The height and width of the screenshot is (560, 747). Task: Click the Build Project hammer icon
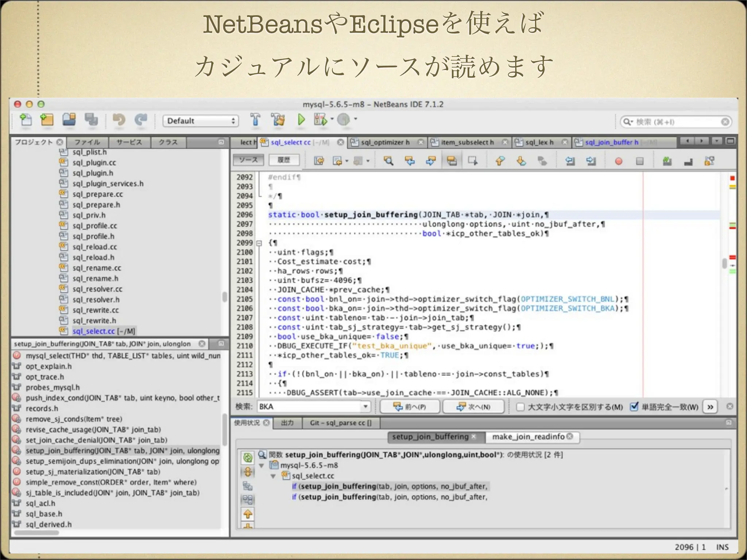click(x=255, y=119)
